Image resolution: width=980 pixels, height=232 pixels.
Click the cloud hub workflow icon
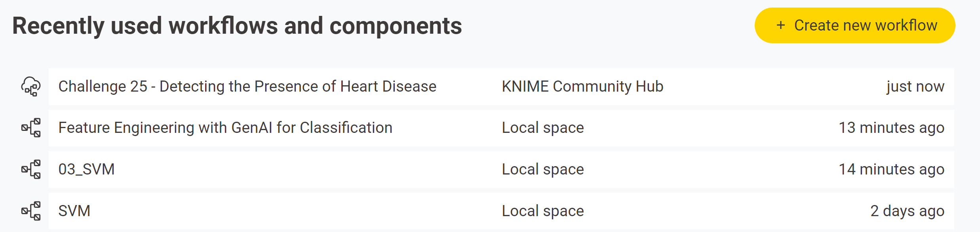[31, 86]
